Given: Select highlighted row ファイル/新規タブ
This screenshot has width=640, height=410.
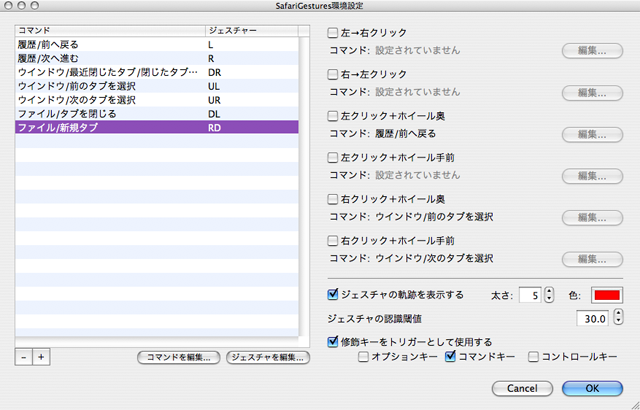Looking at the screenshot, I should [x=157, y=128].
